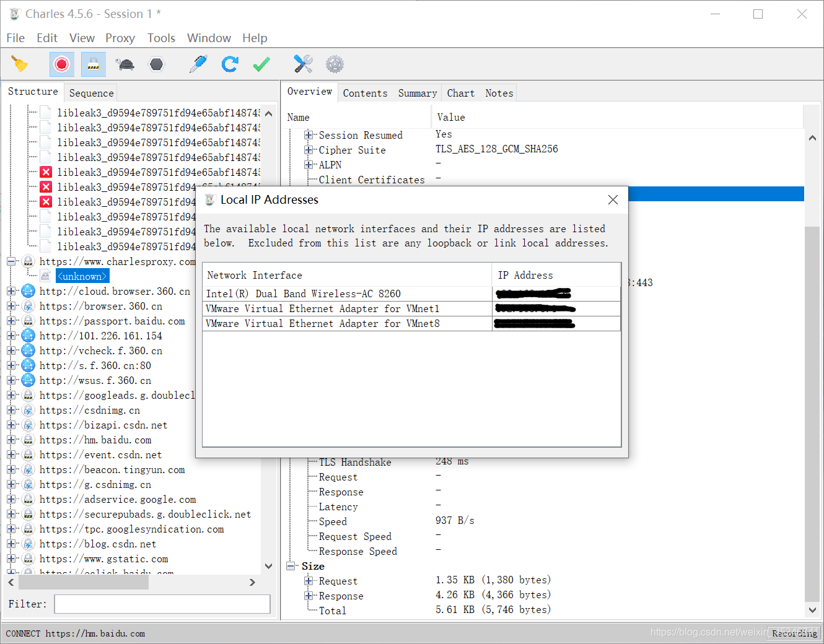Select the <unknown> tree item
The image size is (824, 644).
pos(82,276)
